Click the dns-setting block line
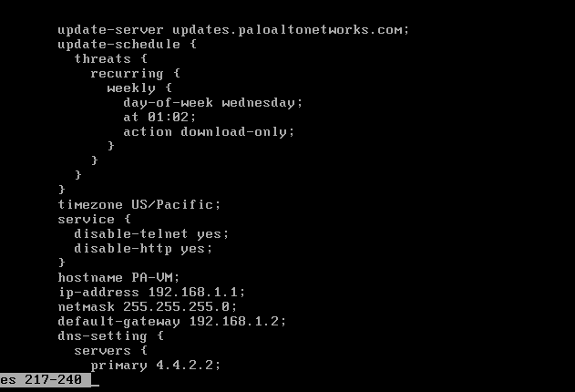575x392 pixels. [x=111, y=335]
